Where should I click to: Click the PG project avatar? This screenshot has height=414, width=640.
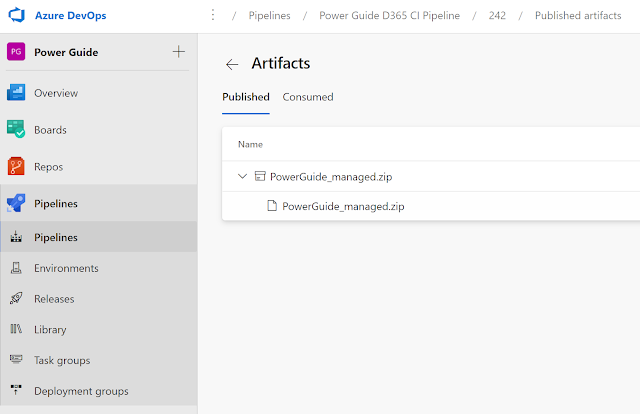(x=16, y=52)
